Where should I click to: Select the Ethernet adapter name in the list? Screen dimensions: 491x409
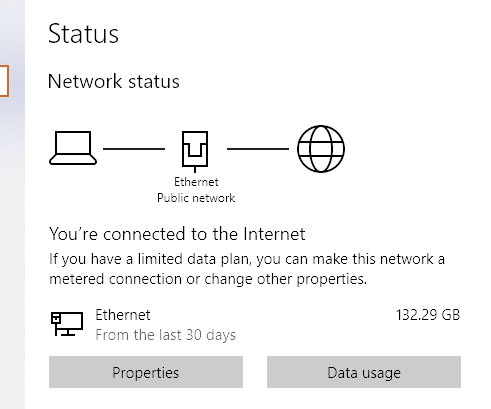point(123,315)
